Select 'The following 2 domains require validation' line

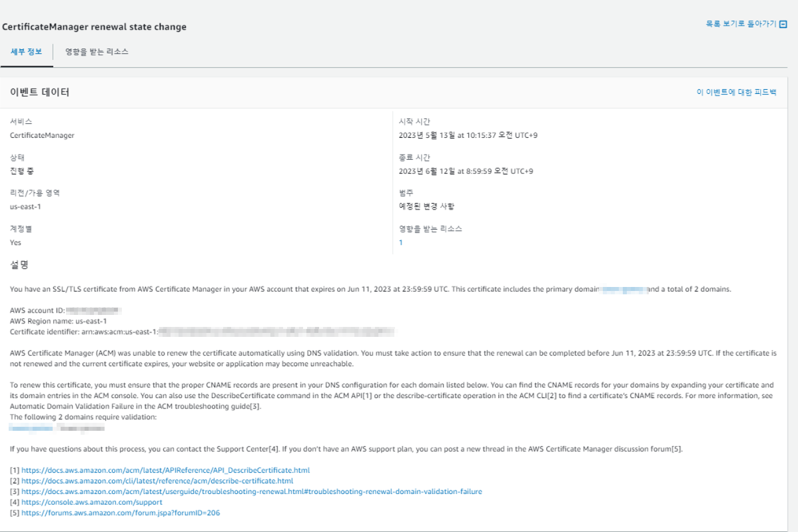click(x=83, y=417)
